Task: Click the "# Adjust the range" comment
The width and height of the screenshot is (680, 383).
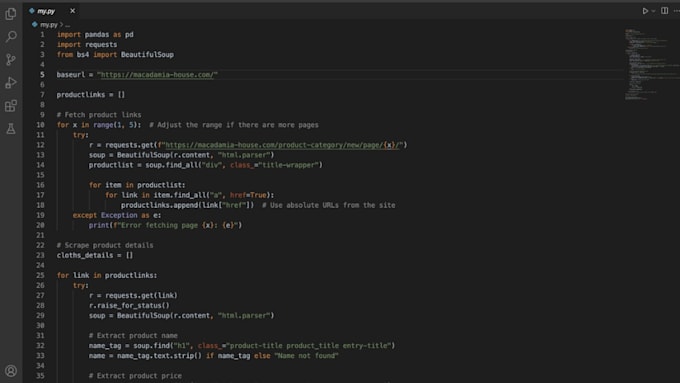Action: (x=234, y=125)
